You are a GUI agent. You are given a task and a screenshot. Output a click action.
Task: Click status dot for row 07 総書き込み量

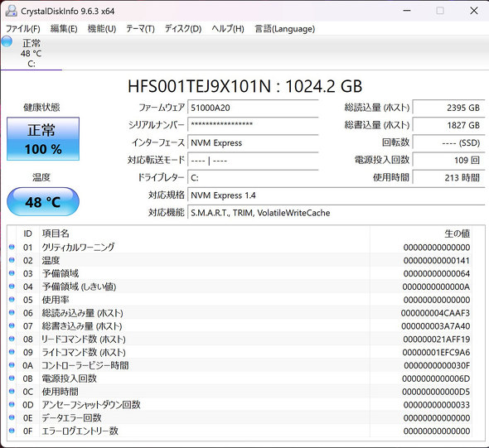click(x=12, y=325)
